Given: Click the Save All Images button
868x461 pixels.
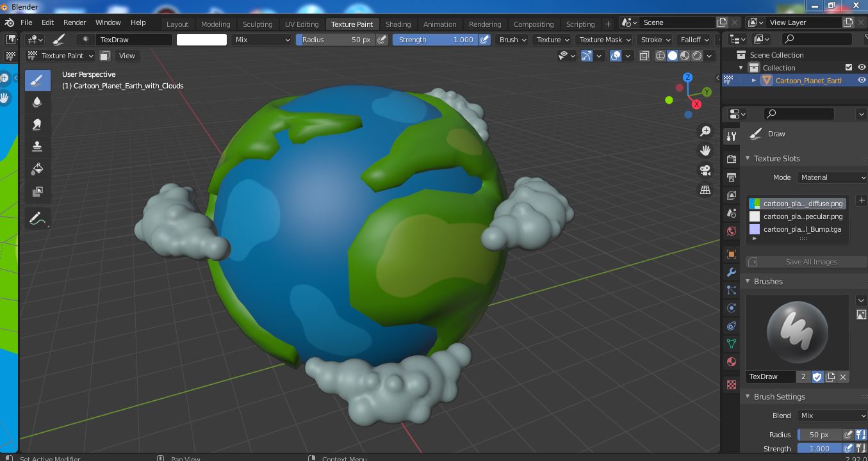Looking at the screenshot, I should click(x=806, y=262).
